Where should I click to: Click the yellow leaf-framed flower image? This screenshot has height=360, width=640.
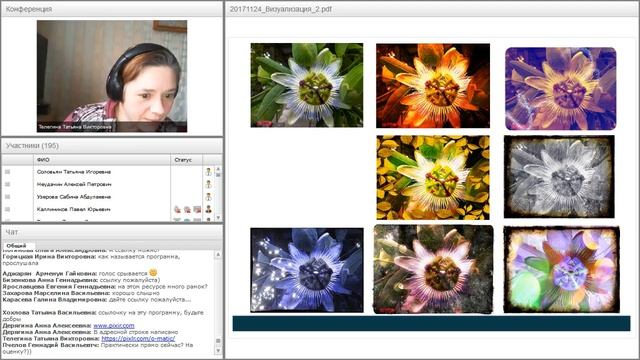[433, 178]
